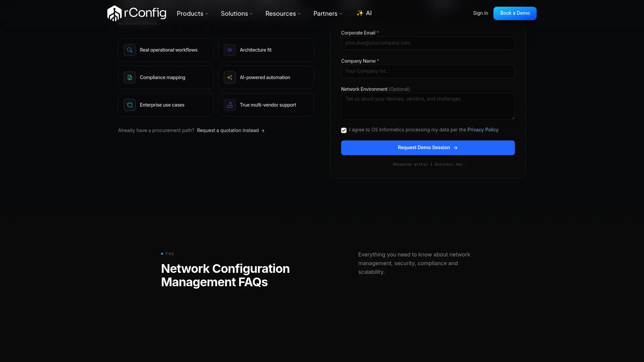
Task: Click the rConfig wordmark text
Action: click(x=145, y=13)
